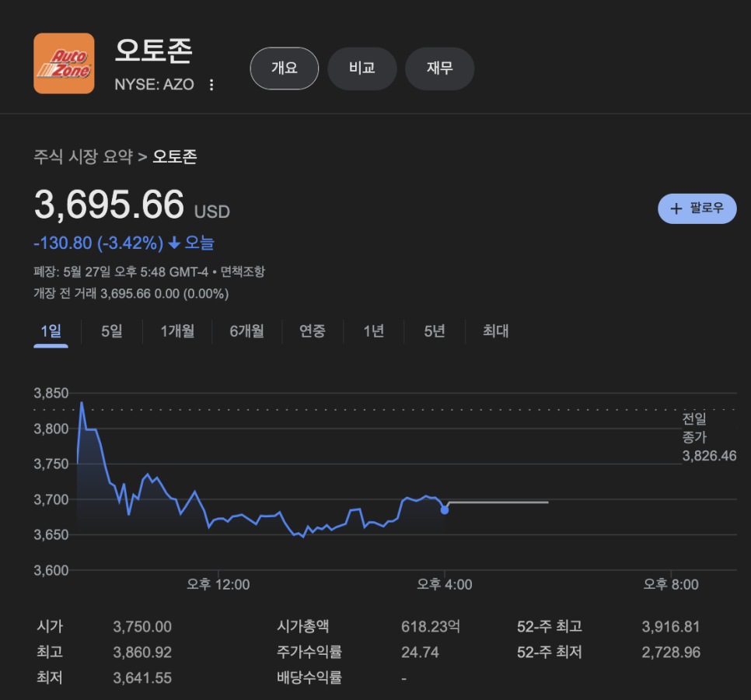
Task: Click the 오토존 company title
Action: coord(154,51)
